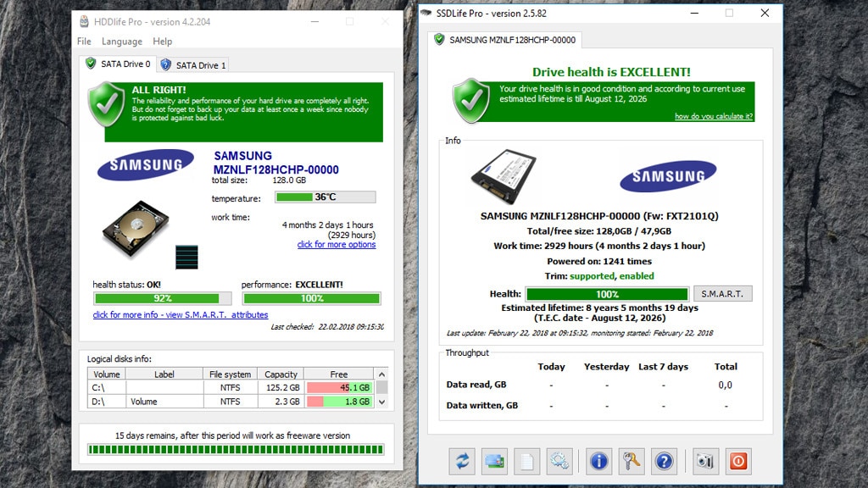
Task: Click the Samsung logo in SSDLife Info panel
Action: [x=668, y=176]
